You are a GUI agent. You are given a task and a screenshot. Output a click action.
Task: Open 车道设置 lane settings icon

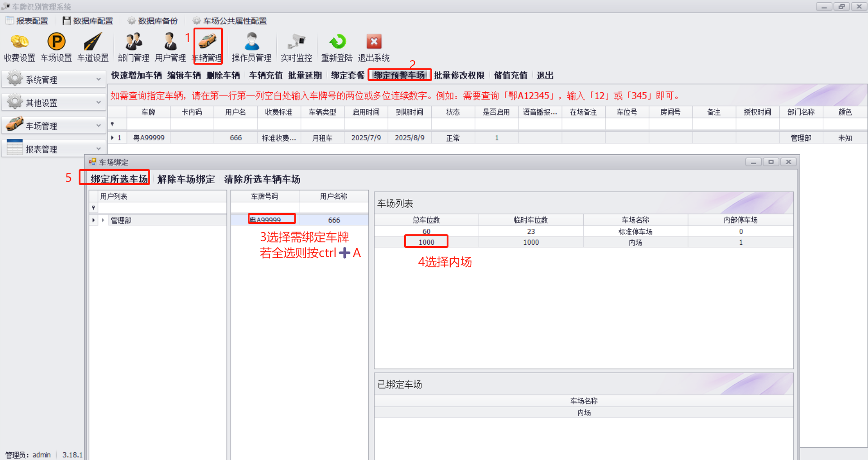[x=93, y=42]
